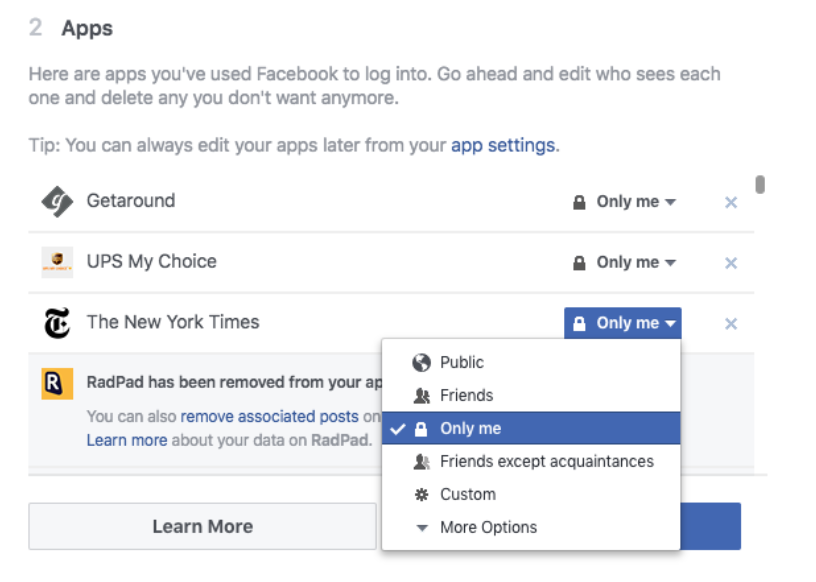Image resolution: width=816 pixels, height=582 pixels.
Task: Click the UPS My Choice app icon
Action: coord(57,263)
